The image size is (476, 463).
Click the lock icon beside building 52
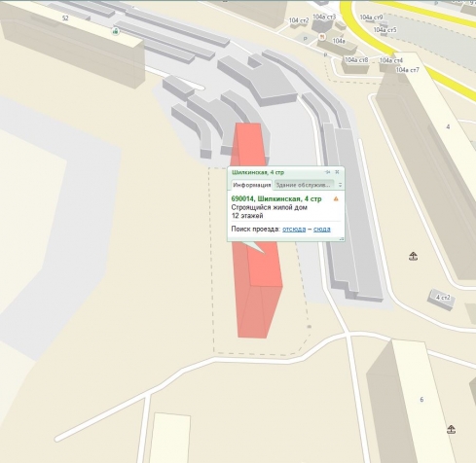click(115, 31)
